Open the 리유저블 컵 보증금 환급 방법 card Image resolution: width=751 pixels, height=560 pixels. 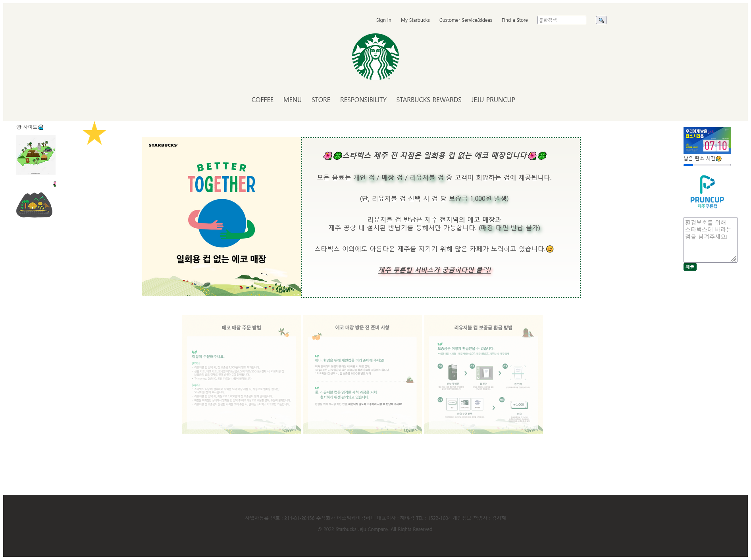pyautogui.click(x=483, y=375)
